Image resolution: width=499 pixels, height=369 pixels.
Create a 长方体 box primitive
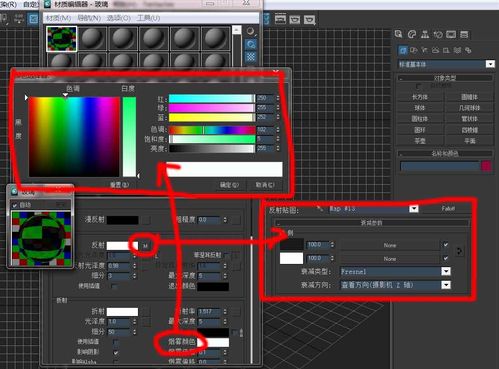(420, 97)
